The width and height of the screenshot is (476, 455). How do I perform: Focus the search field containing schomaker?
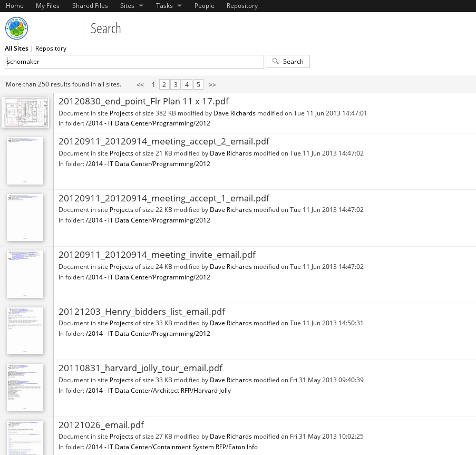[134, 62]
